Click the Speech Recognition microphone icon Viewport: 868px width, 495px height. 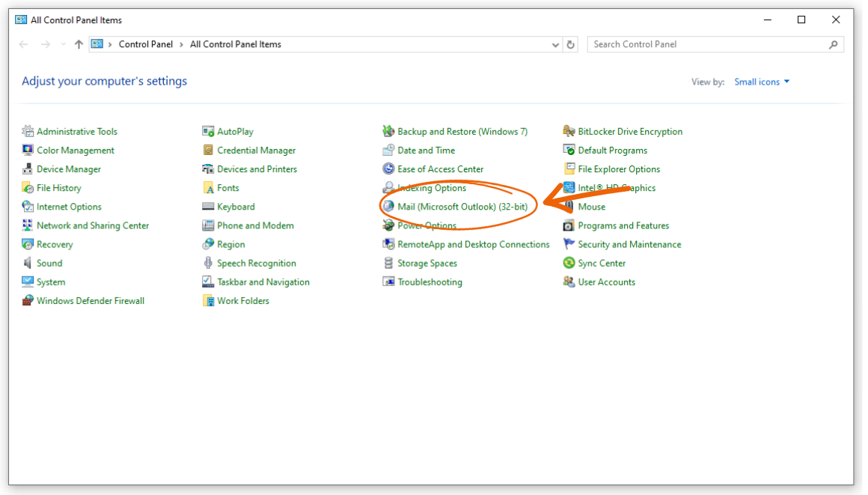[208, 264]
